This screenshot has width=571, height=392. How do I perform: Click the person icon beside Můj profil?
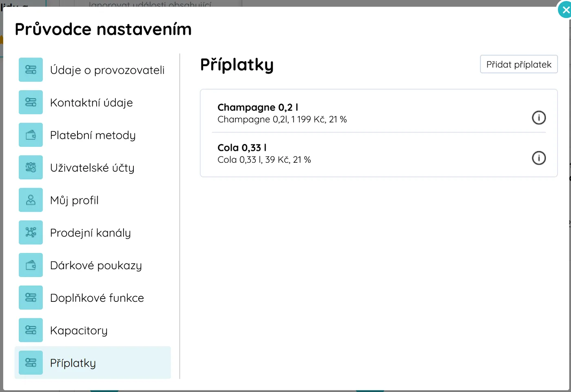click(31, 200)
